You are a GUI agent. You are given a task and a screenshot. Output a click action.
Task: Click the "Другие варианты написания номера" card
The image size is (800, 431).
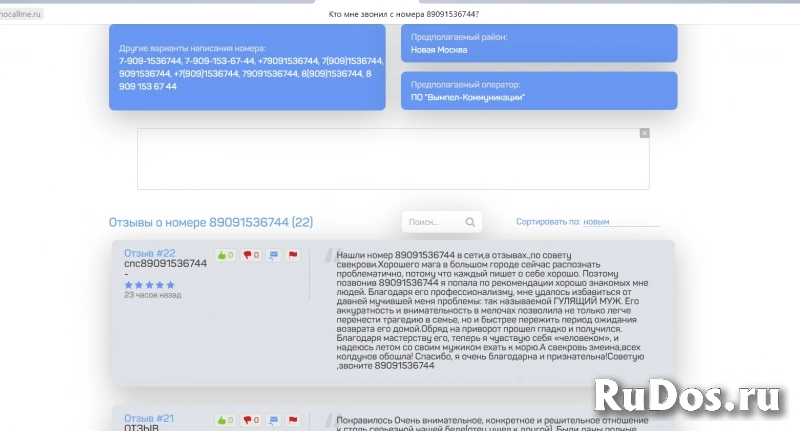[x=246, y=67]
